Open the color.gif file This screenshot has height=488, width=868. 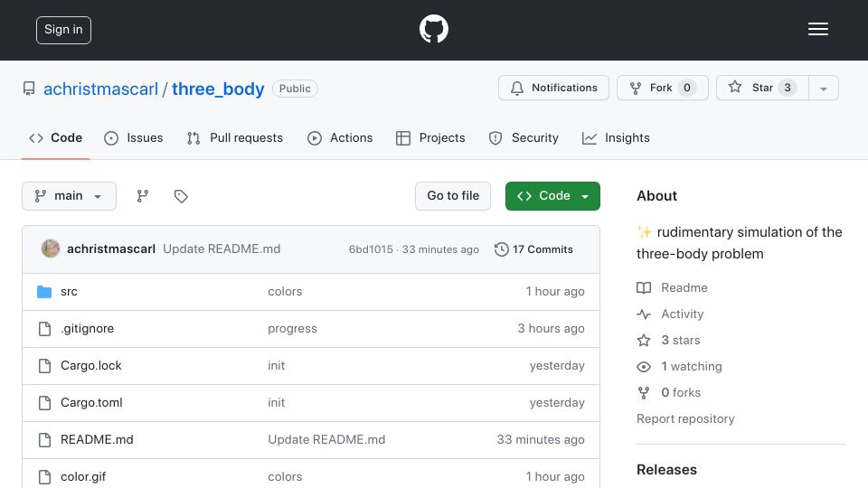[x=83, y=477]
